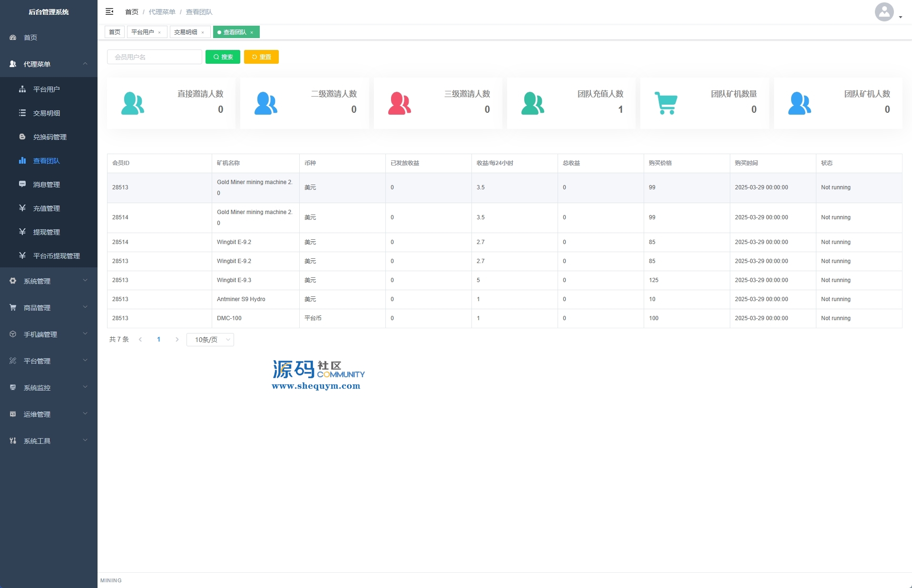This screenshot has height=588, width=912.
Task: Collapse the 代理菜单 sidebar group
Action: 85,64
